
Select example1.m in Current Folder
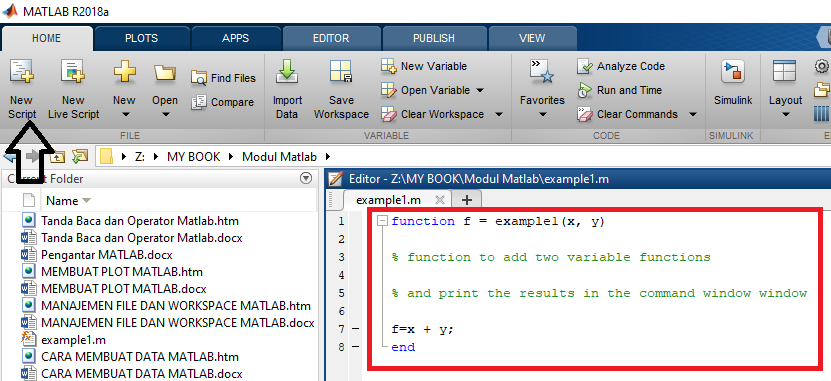pyautogui.click(x=73, y=340)
